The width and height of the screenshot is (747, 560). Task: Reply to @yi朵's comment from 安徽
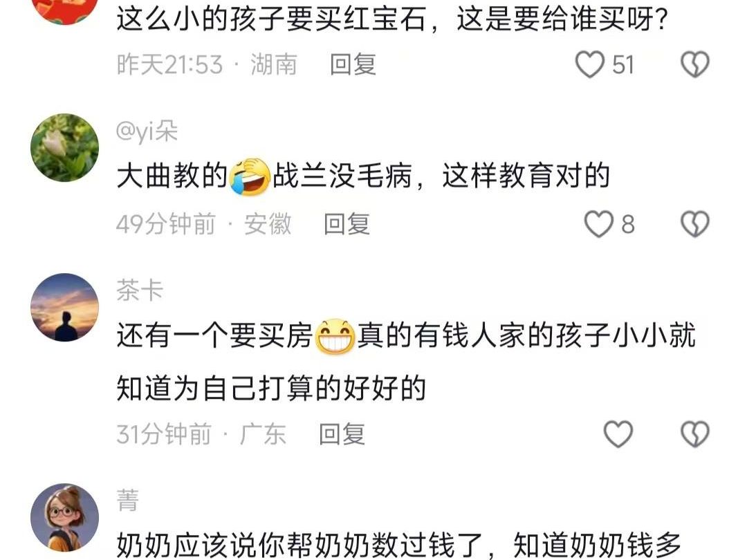347,224
